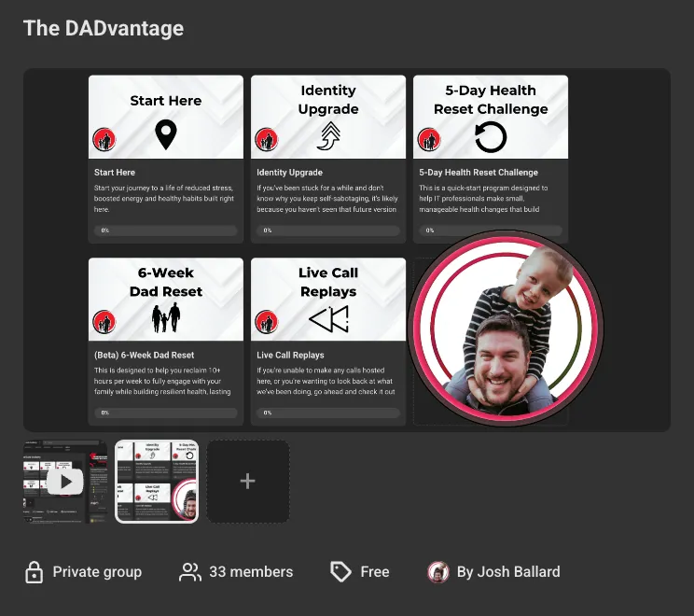Click the upward arrow Identity Upgrade icon
The image size is (694, 616).
coord(329,136)
